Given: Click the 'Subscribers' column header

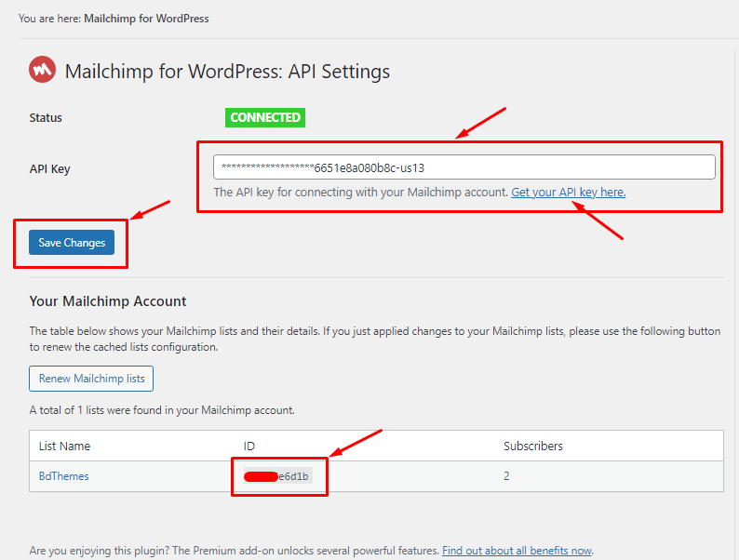Looking at the screenshot, I should [533, 446].
